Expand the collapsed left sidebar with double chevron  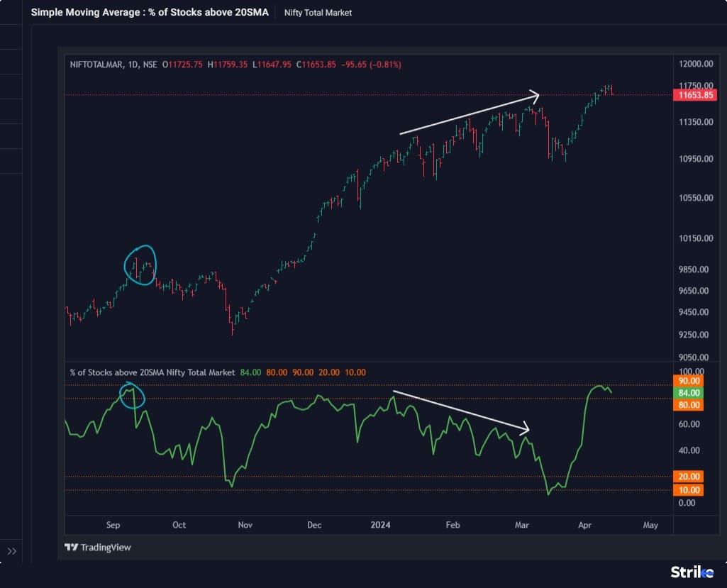coord(12,551)
